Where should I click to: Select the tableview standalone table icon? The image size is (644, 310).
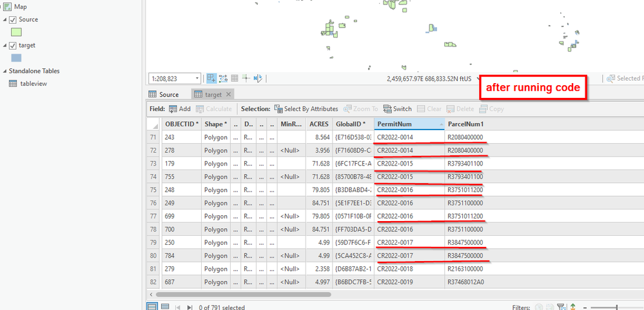[x=13, y=83]
